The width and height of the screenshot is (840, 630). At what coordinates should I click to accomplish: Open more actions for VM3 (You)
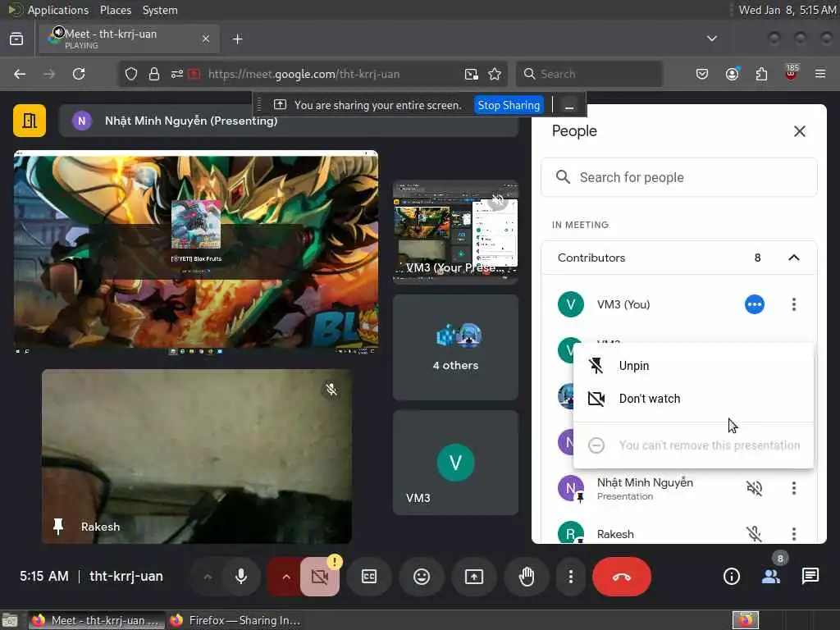pyautogui.click(x=794, y=304)
